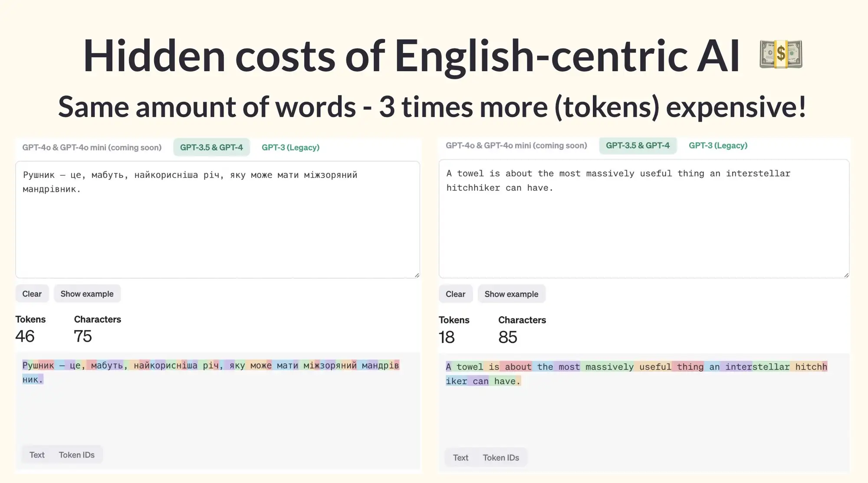
Task: Show example in right tokenizer
Action: [x=511, y=294]
